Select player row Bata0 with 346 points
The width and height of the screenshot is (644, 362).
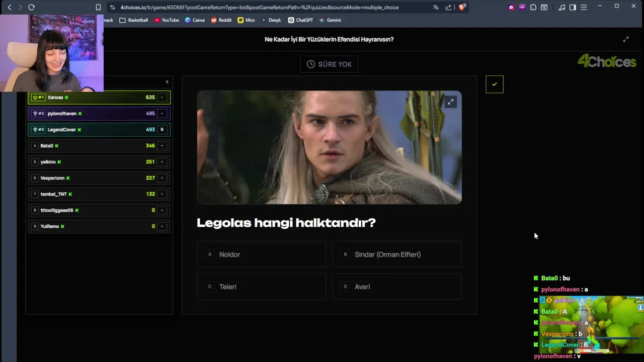(99, 146)
